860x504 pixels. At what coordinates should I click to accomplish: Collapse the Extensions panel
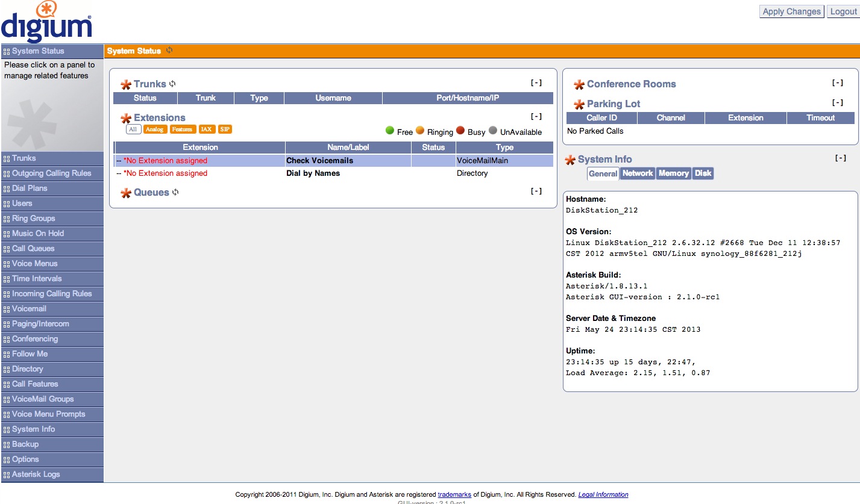pyautogui.click(x=536, y=117)
